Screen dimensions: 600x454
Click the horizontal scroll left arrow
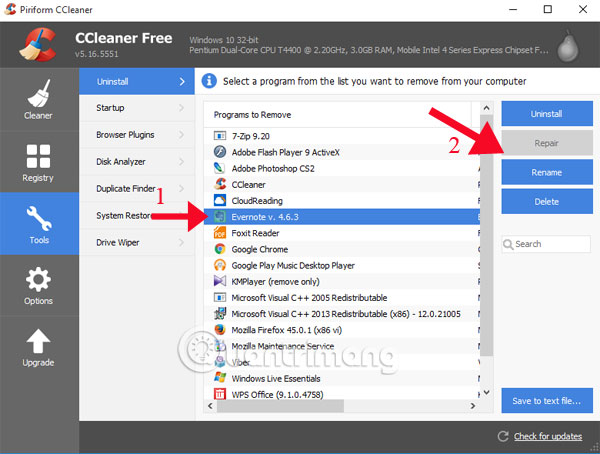[210, 406]
